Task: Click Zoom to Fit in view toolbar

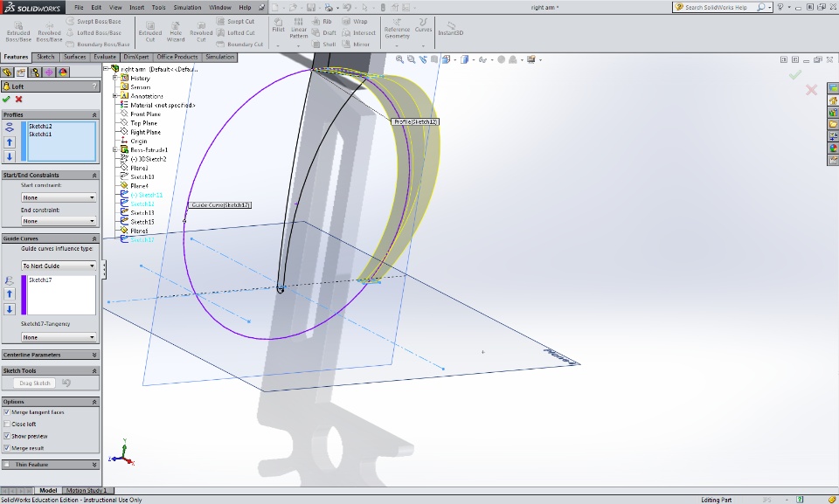Action: click(399, 59)
